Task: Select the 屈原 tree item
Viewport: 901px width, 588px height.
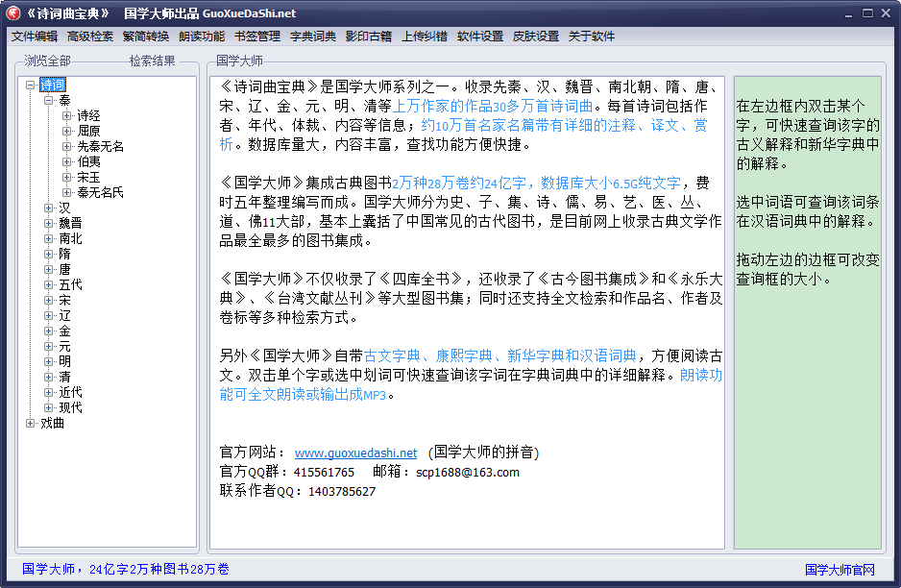Action: point(88,131)
